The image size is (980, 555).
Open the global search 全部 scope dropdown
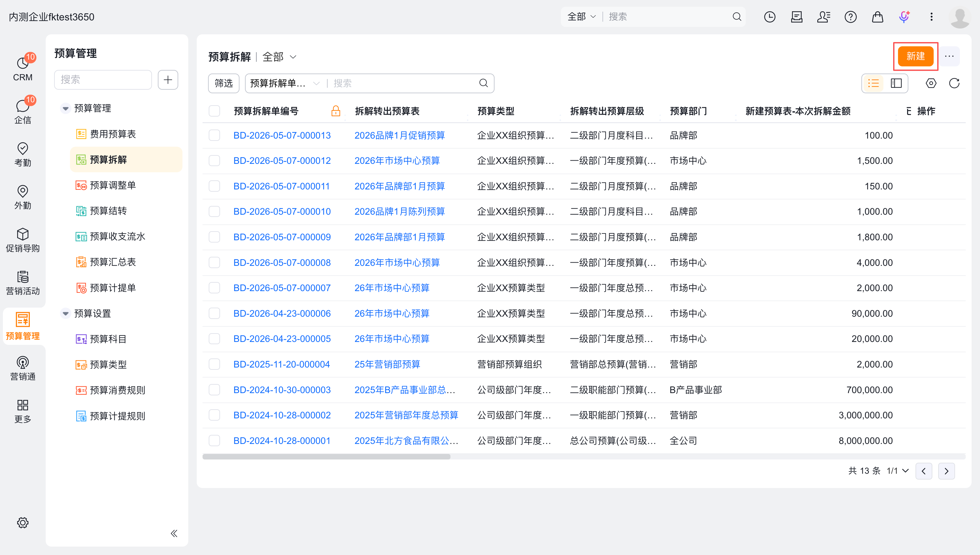point(581,17)
